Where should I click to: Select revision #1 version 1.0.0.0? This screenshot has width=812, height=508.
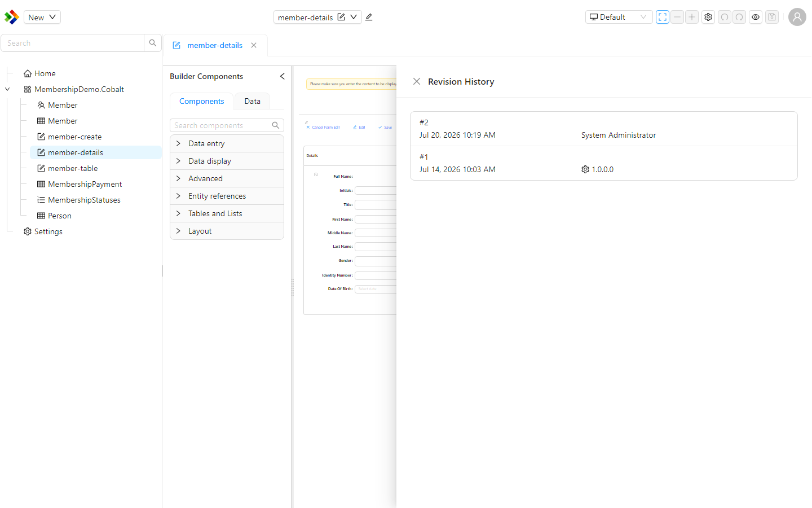[603, 163]
